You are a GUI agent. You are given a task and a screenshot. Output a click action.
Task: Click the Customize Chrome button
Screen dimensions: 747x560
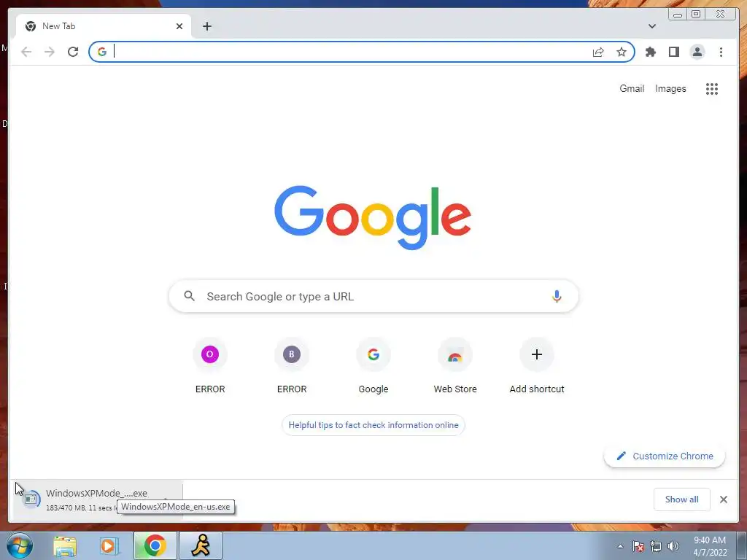tap(665, 456)
